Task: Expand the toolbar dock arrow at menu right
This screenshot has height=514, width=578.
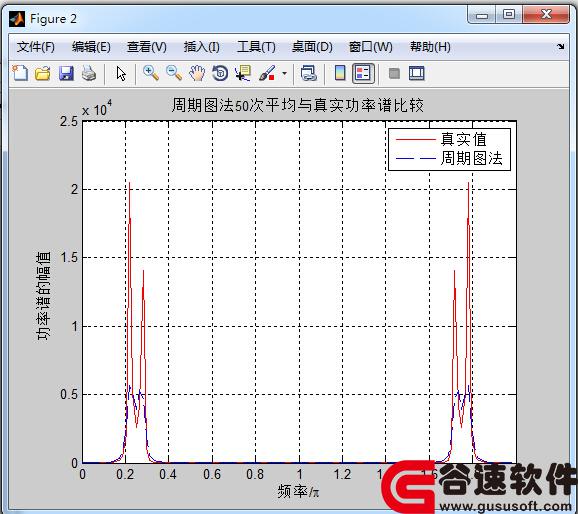Action: coord(561,46)
